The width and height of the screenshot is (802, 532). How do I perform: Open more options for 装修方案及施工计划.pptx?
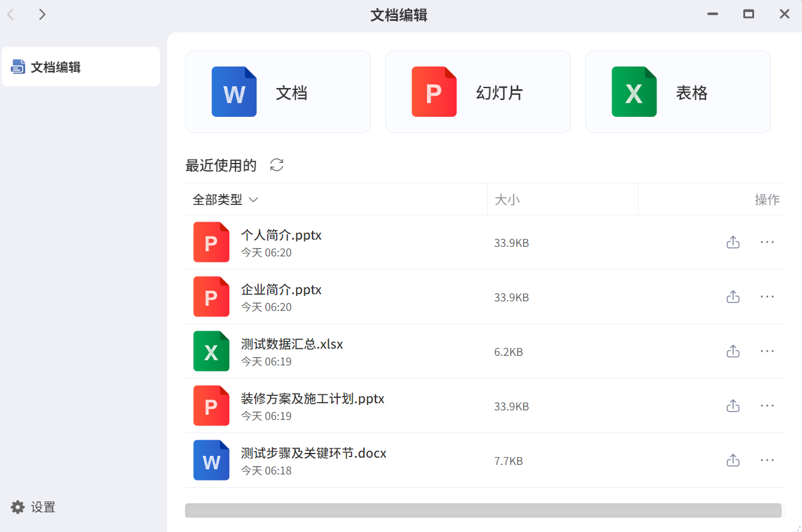point(767,406)
